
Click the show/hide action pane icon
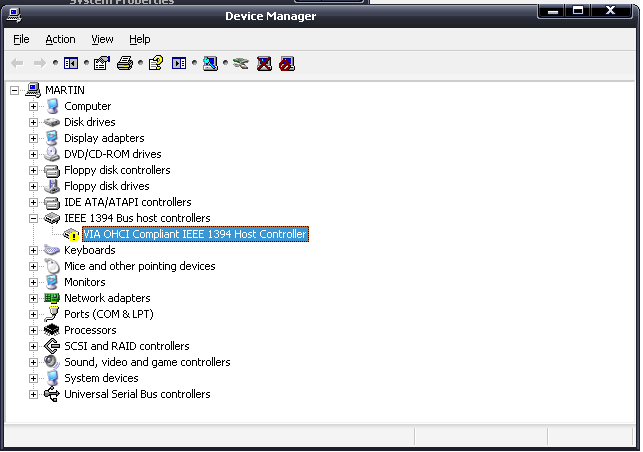tap(179, 63)
